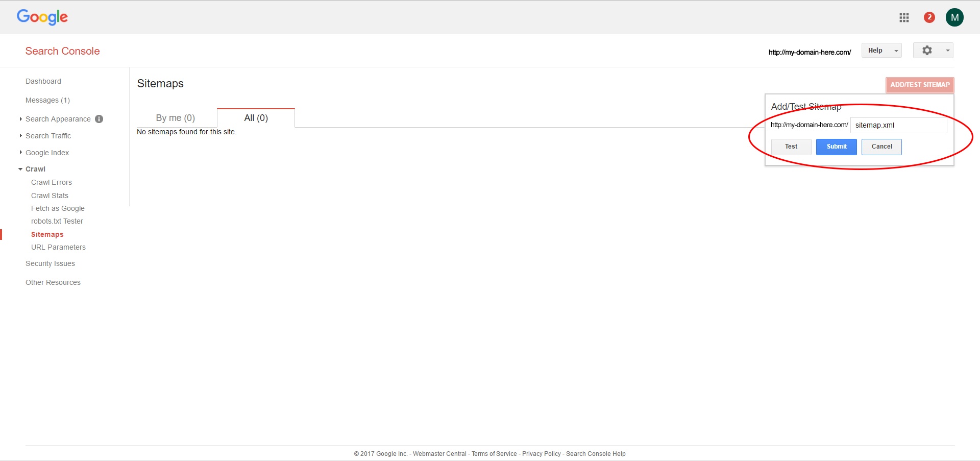
Task: Click the Search Console title link
Action: click(x=63, y=51)
